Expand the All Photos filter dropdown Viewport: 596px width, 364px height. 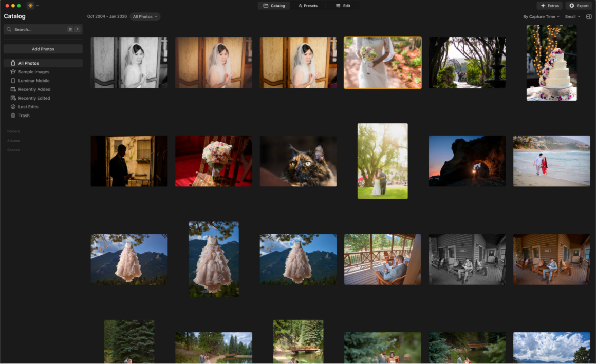(145, 17)
